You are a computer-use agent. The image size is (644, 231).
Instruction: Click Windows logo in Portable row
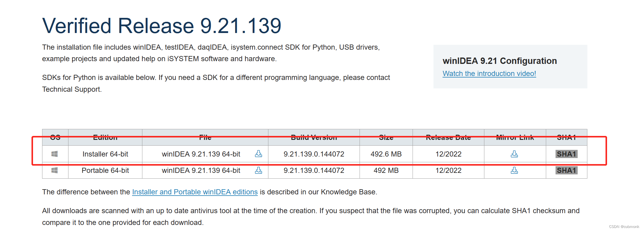(55, 170)
